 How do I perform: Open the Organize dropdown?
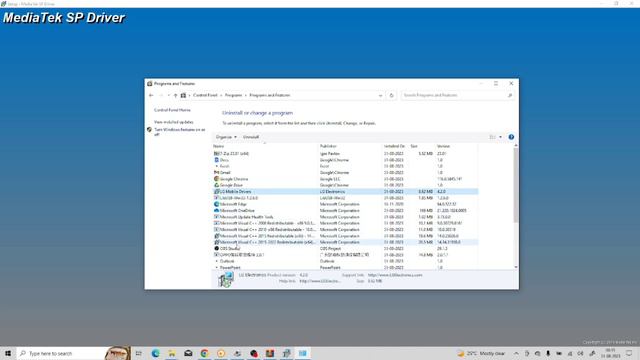tap(226, 137)
